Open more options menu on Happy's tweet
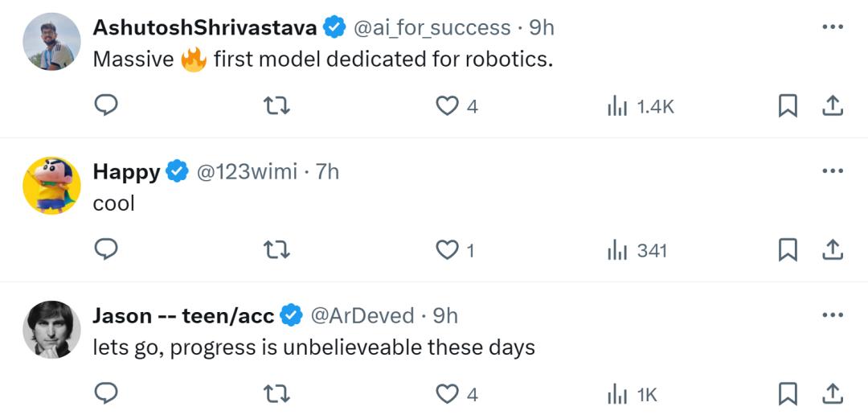The height and width of the screenshot is (419, 868). tap(833, 171)
